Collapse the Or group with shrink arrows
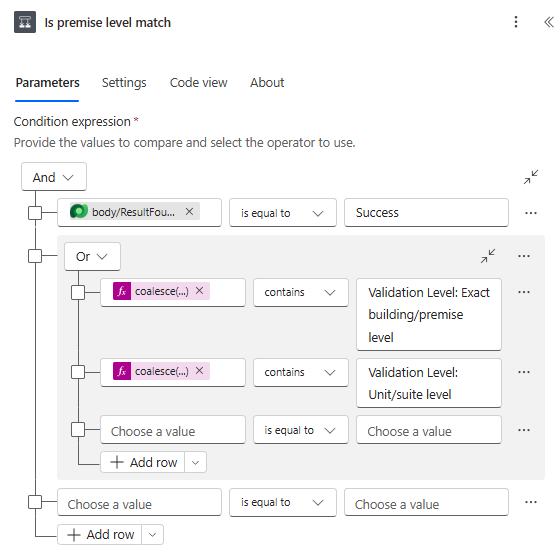554x560 pixels. click(488, 256)
